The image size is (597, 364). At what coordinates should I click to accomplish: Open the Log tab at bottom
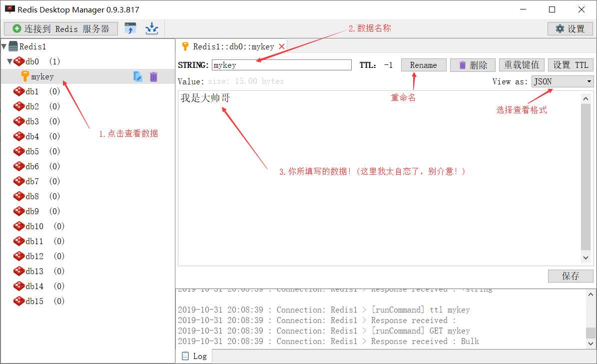click(194, 357)
